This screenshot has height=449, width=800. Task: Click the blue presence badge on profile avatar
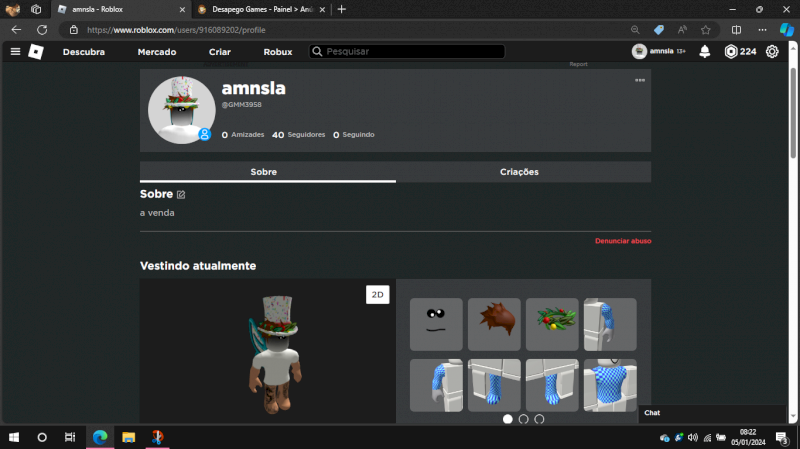[205, 134]
